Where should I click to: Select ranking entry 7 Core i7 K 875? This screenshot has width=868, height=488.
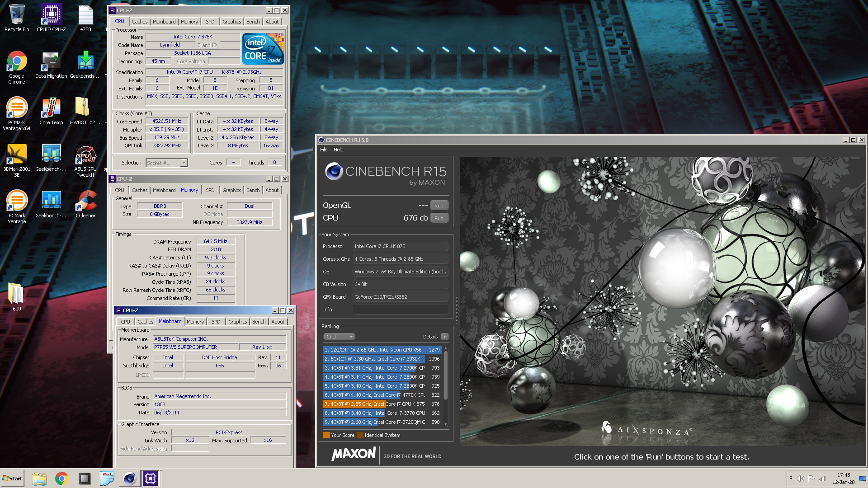(382, 404)
